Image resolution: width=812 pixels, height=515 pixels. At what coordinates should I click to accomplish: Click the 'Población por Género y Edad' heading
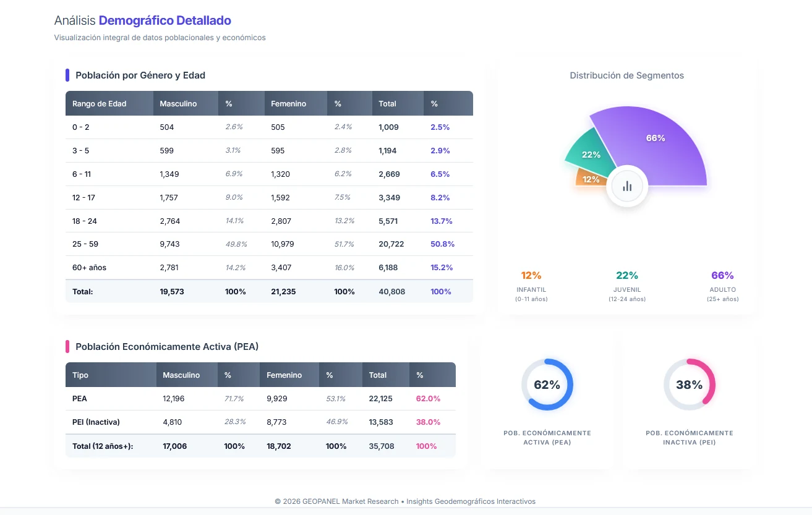coord(140,75)
